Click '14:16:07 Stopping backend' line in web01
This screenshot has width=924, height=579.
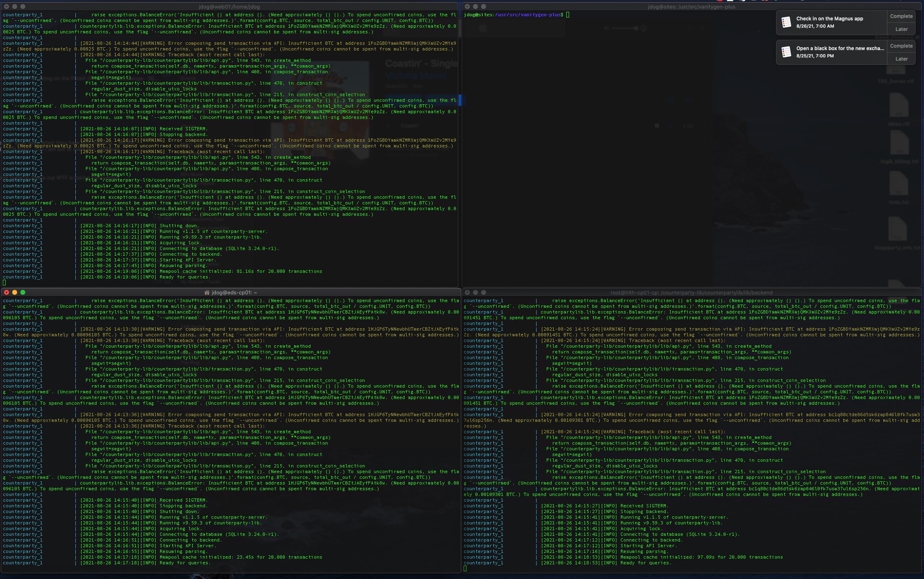point(144,134)
